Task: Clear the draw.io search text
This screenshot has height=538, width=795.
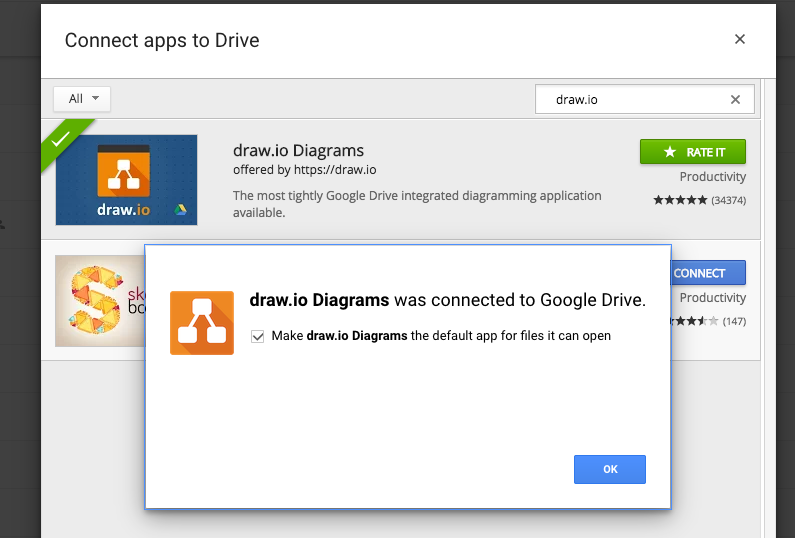Action: click(x=736, y=100)
